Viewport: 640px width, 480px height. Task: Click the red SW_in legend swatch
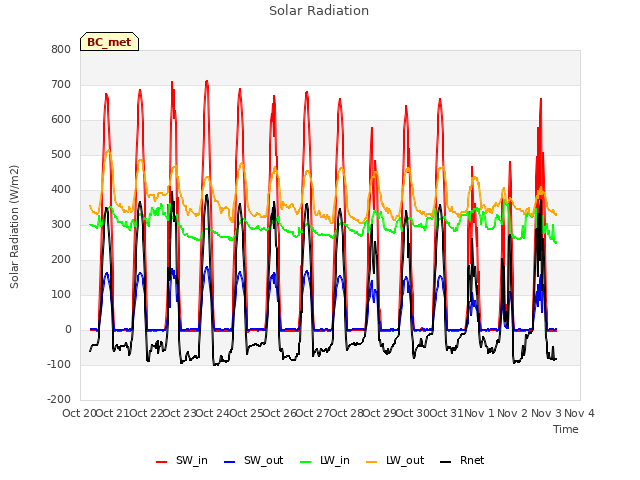(162, 462)
